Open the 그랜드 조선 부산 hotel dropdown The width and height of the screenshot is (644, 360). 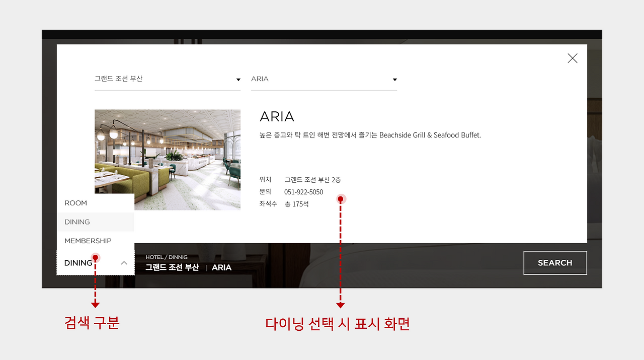(168, 80)
